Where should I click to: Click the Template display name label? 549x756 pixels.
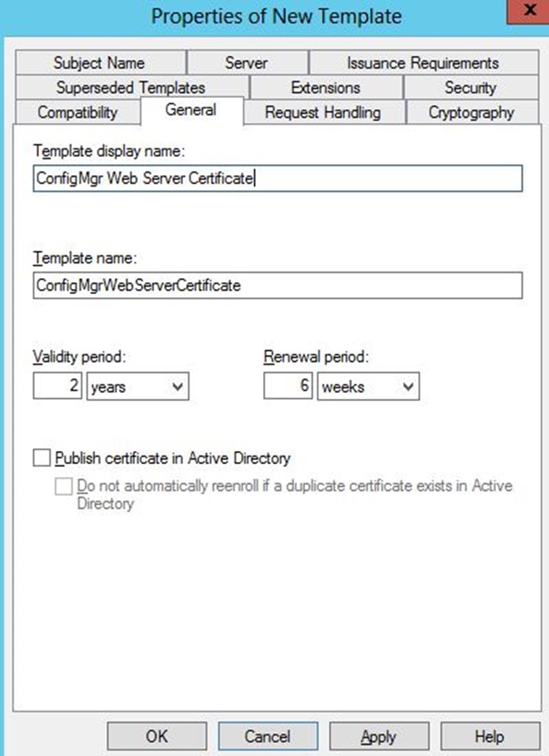click(109, 151)
